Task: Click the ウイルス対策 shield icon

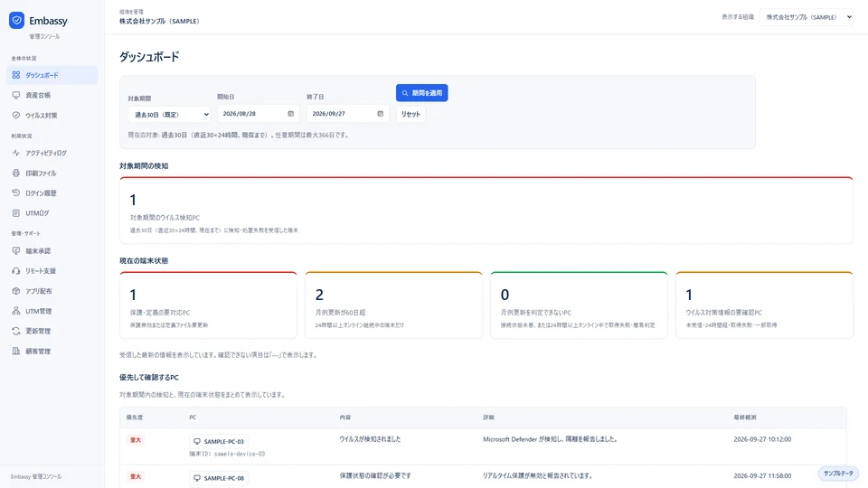Action: tap(16, 115)
